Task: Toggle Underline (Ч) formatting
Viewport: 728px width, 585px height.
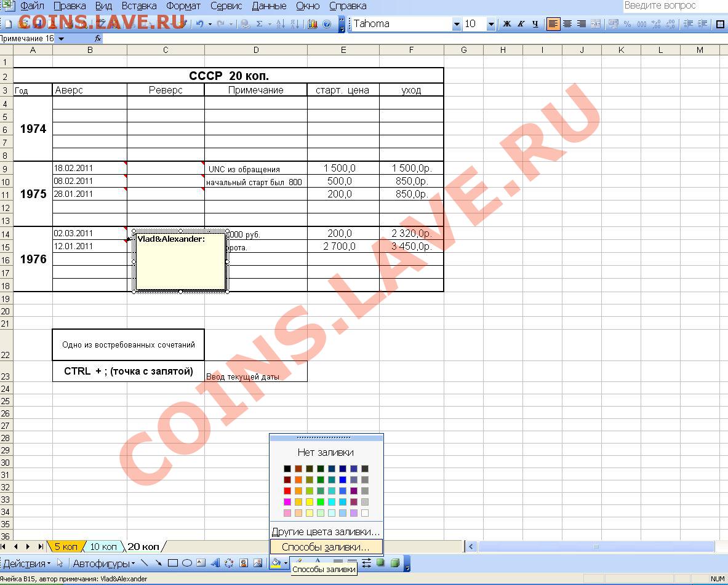Action: (x=535, y=24)
